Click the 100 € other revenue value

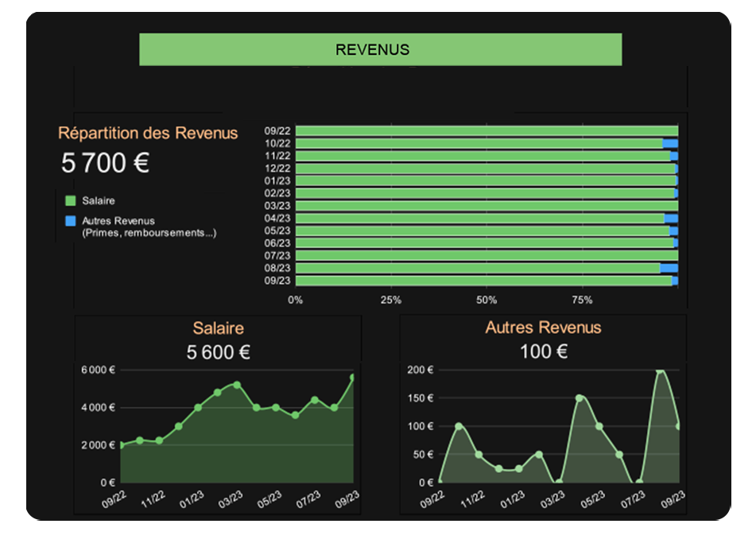pos(543,352)
